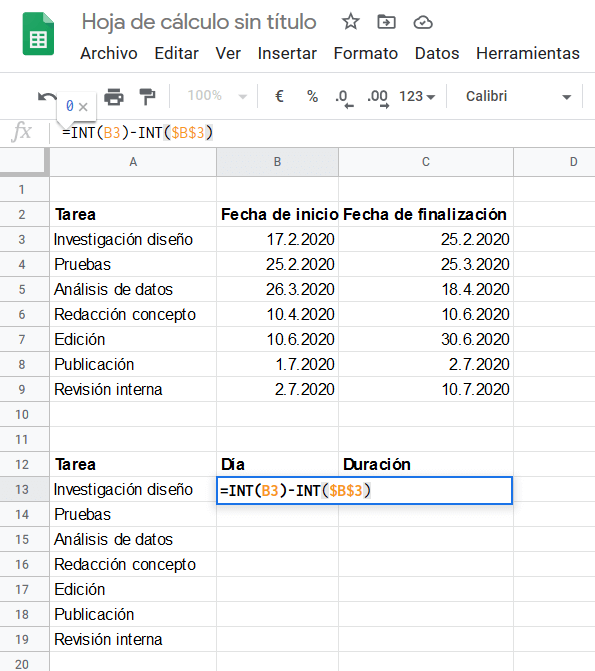Open the Ver menu

228,53
